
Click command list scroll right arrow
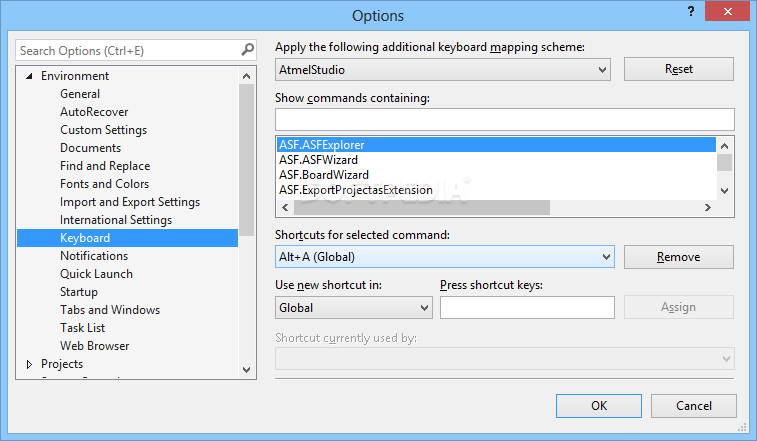pos(708,207)
